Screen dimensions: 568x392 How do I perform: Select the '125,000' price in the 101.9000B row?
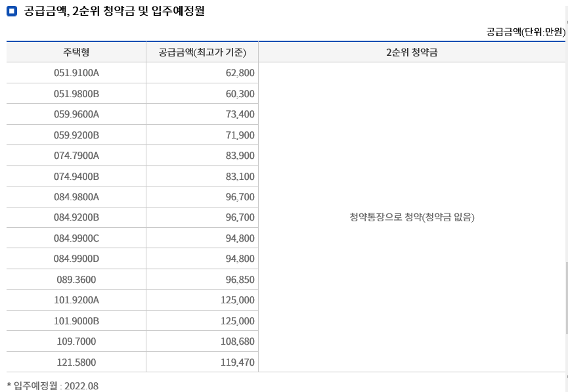[x=202, y=320]
